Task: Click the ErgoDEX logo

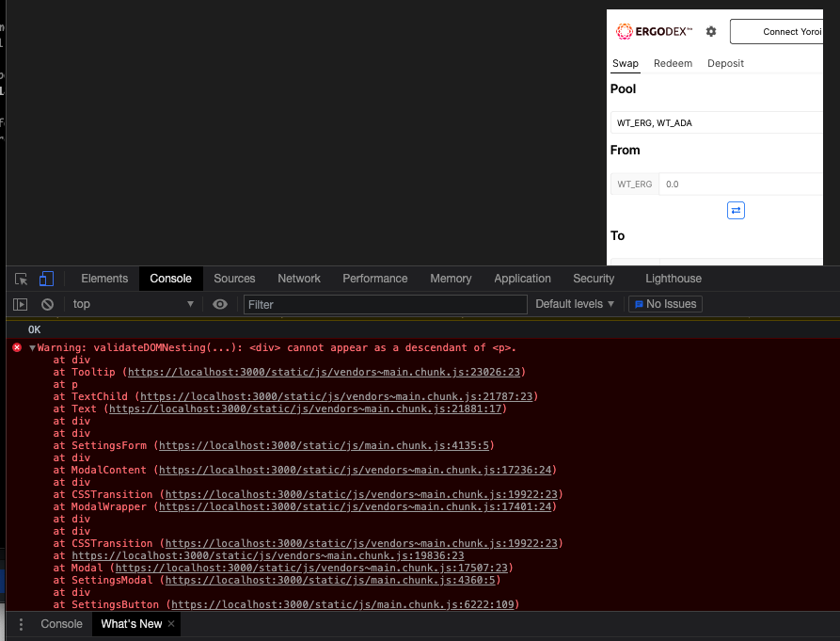Action: click(x=654, y=32)
